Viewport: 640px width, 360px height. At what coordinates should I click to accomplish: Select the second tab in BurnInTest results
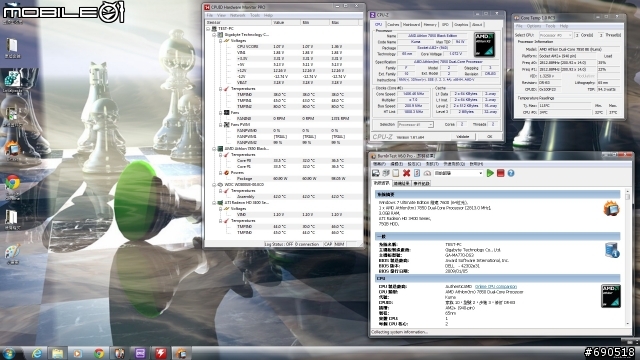[401, 184]
